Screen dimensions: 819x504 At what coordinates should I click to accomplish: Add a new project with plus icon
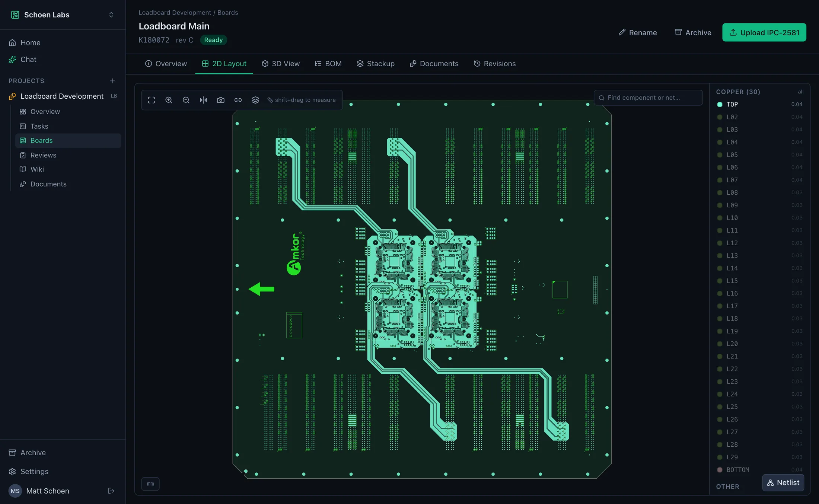click(x=112, y=81)
